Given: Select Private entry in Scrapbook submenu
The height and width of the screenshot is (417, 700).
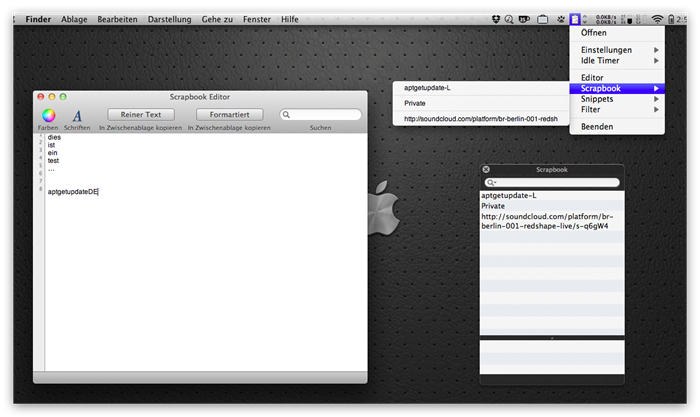Looking at the screenshot, I should click(415, 102).
